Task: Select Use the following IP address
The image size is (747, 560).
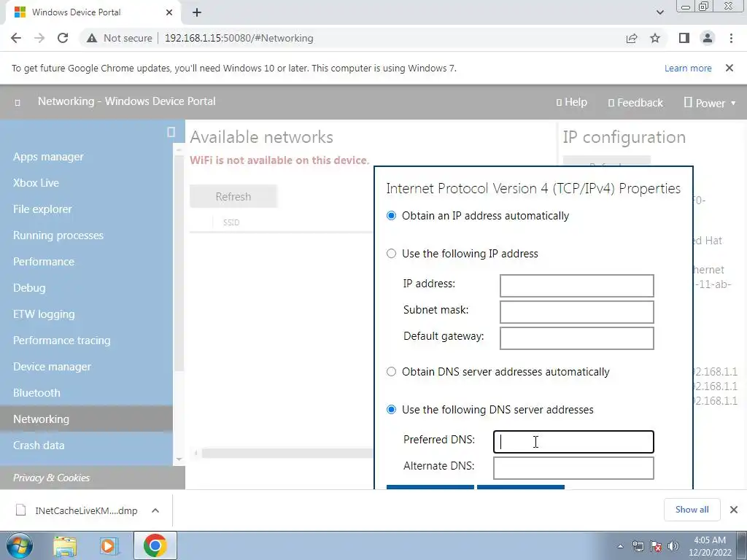Action: [x=391, y=254]
